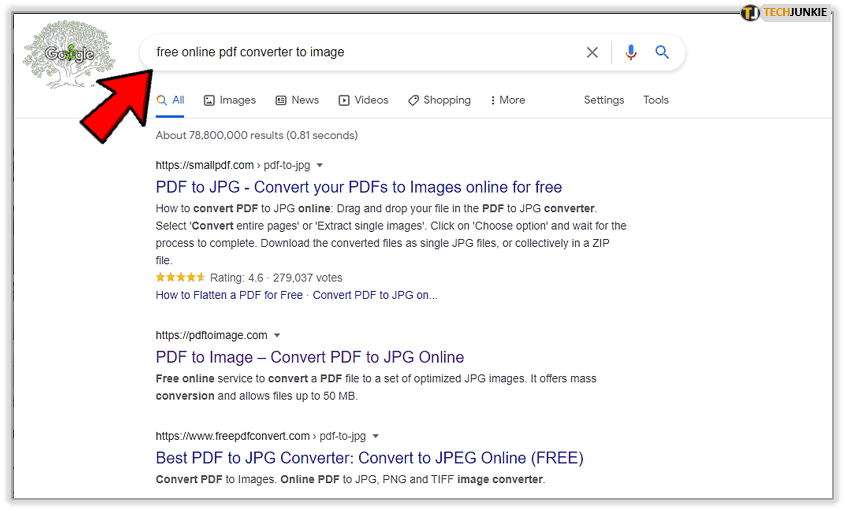Open the Settings menu
This screenshot has width=845, height=511.
click(x=604, y=100)
